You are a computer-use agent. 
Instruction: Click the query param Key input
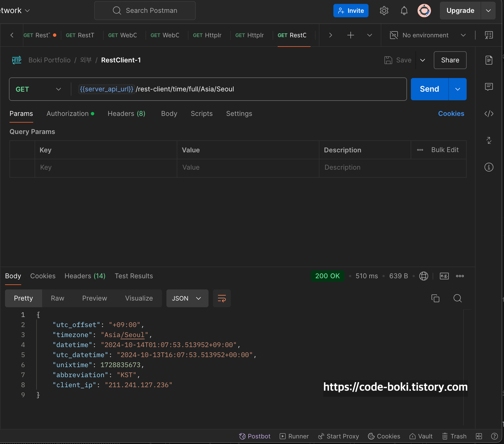tap(106, 167)
